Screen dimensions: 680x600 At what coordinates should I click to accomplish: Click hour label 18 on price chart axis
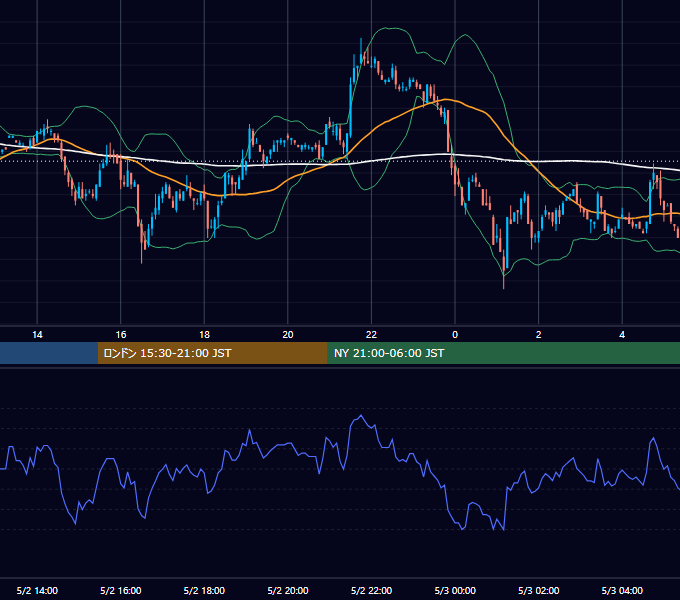204,335
